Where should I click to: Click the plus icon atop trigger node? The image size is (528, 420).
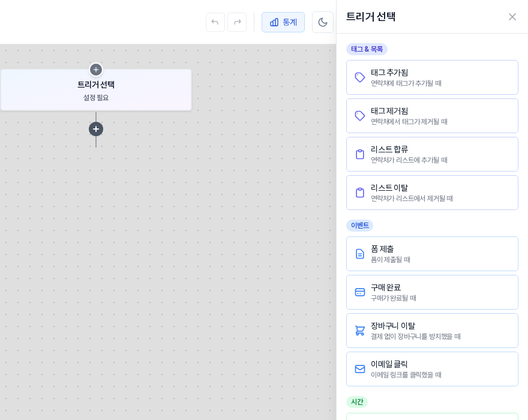[96, 70]
